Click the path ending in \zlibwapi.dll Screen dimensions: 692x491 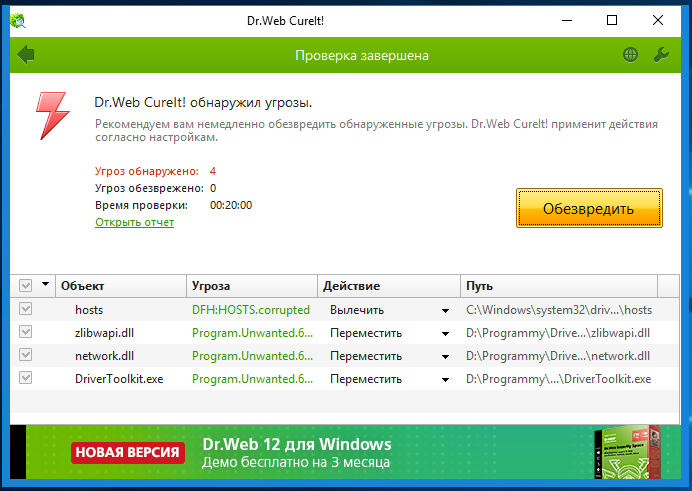coord(558,333)
